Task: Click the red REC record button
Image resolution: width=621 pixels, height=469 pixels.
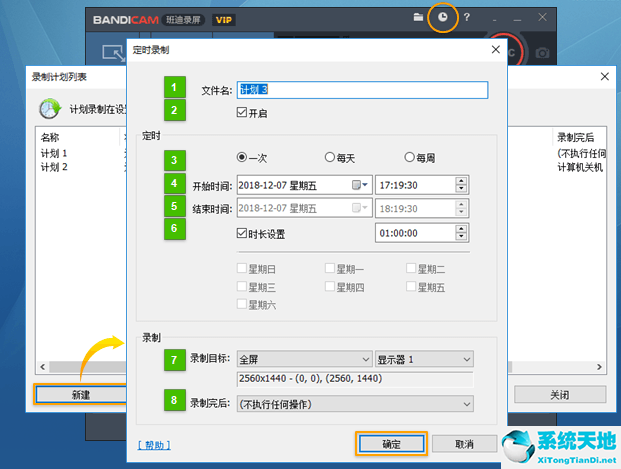Action: [x=515, y=52]
